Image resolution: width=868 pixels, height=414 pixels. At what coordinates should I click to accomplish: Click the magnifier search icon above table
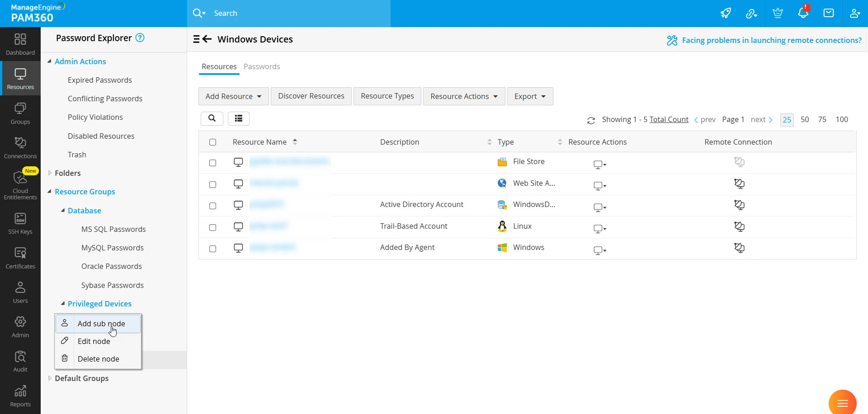tap(212, 118)
